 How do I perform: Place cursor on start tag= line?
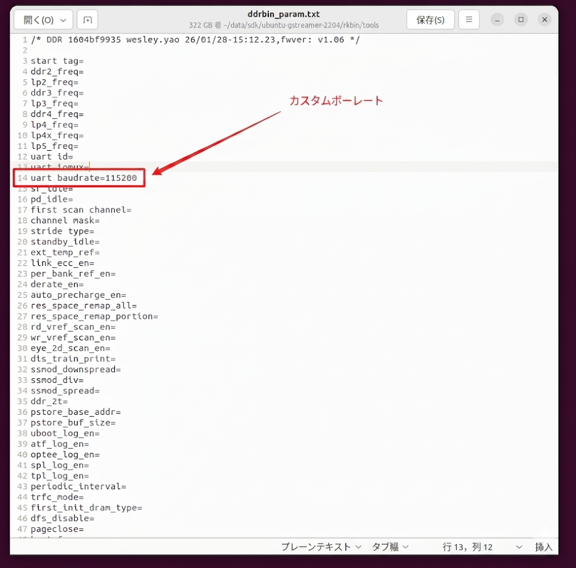[x=57, y=61]
